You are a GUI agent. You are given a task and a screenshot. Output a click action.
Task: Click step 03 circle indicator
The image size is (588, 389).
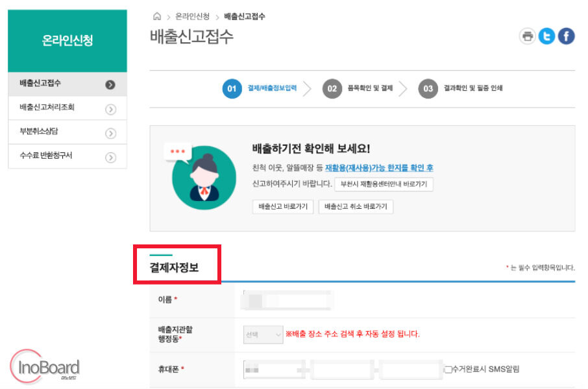(x=428, y=89)
